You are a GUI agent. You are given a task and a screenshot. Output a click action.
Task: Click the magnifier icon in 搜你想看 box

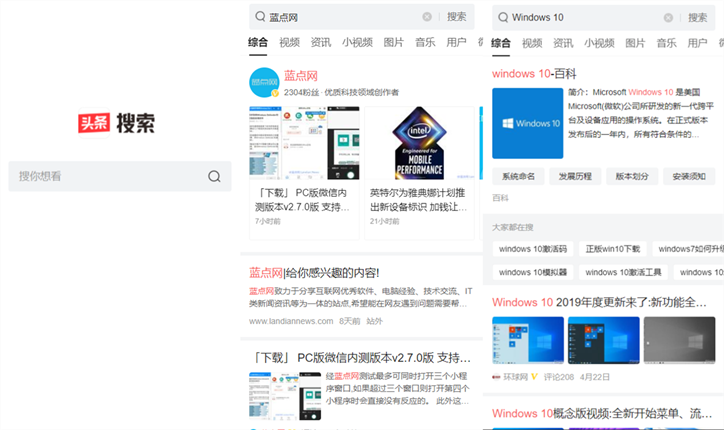click(214, 176)
